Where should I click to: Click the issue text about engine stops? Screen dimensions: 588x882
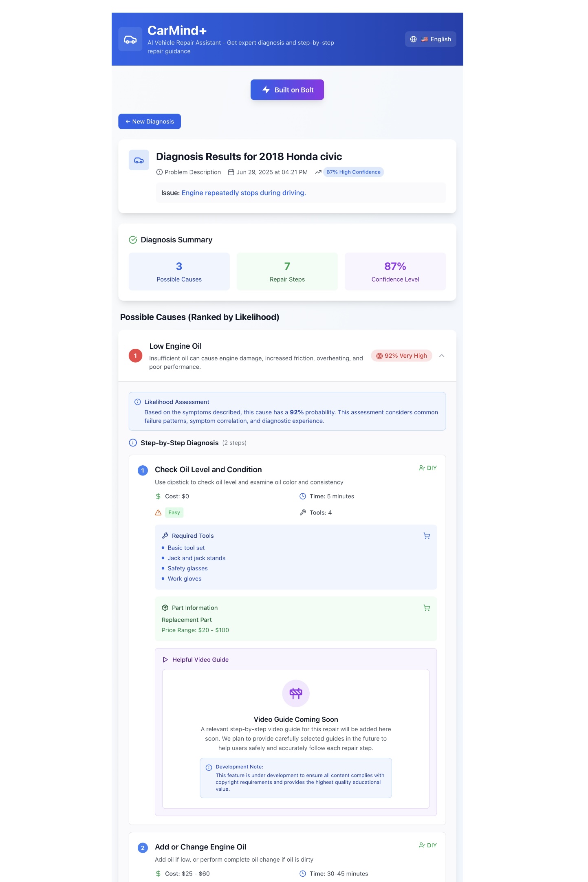tap(244, 193)
